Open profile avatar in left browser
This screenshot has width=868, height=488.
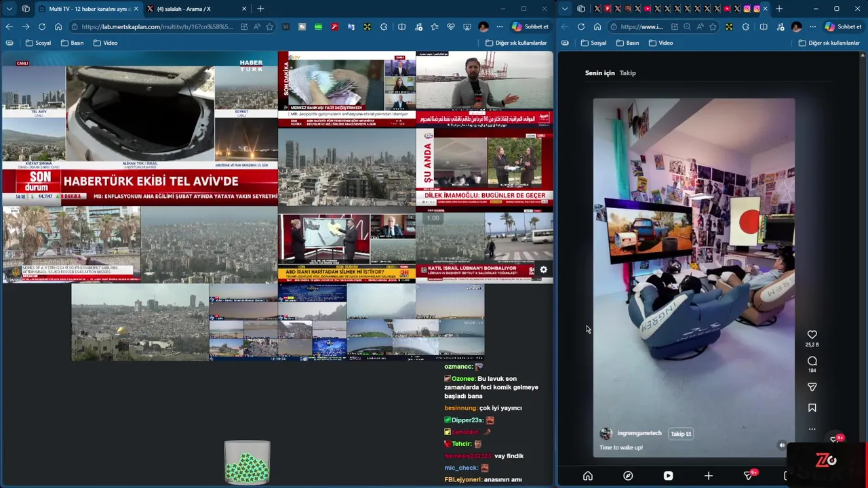(x=483, y=26)
